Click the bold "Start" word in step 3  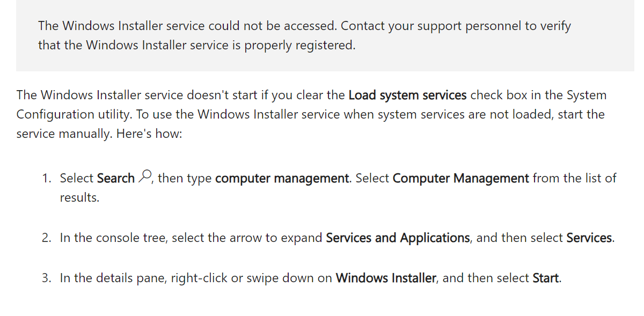545,278
